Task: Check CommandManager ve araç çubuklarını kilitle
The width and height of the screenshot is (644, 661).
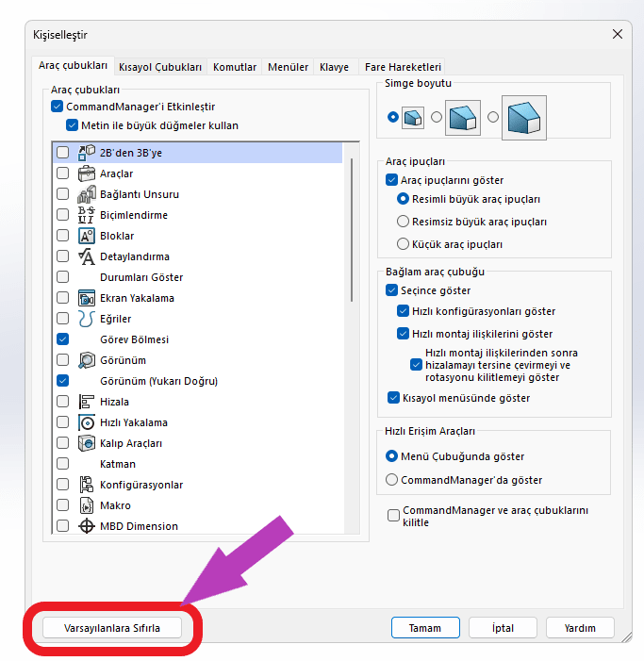Action: tap(393, 516)
